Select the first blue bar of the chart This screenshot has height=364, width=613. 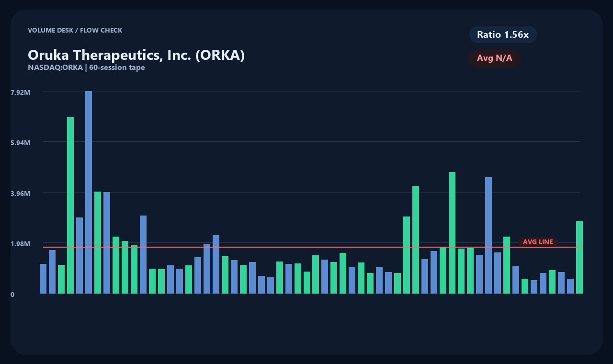[43, 279]
